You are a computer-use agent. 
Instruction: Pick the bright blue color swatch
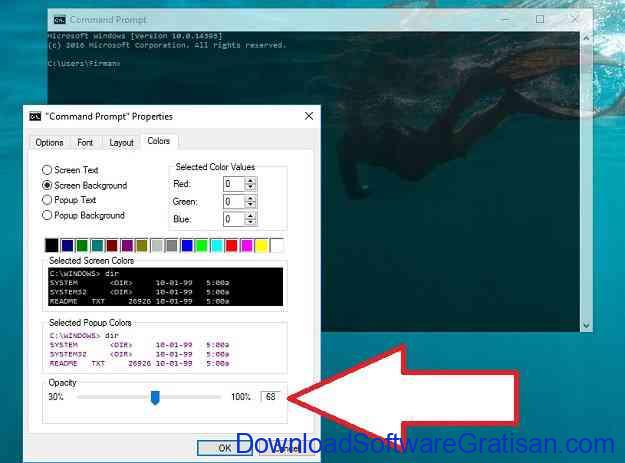tap(187, 245)
